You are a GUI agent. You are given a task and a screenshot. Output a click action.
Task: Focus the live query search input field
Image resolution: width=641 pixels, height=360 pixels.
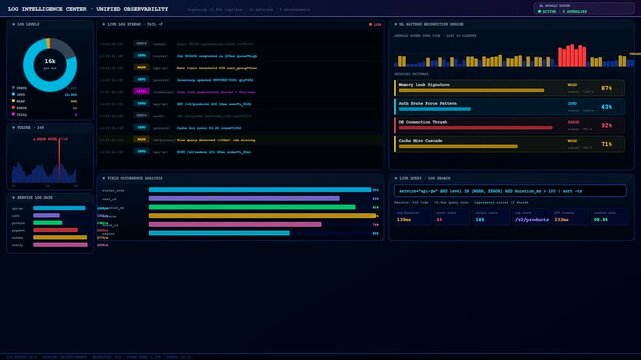(x=510, y=191)
